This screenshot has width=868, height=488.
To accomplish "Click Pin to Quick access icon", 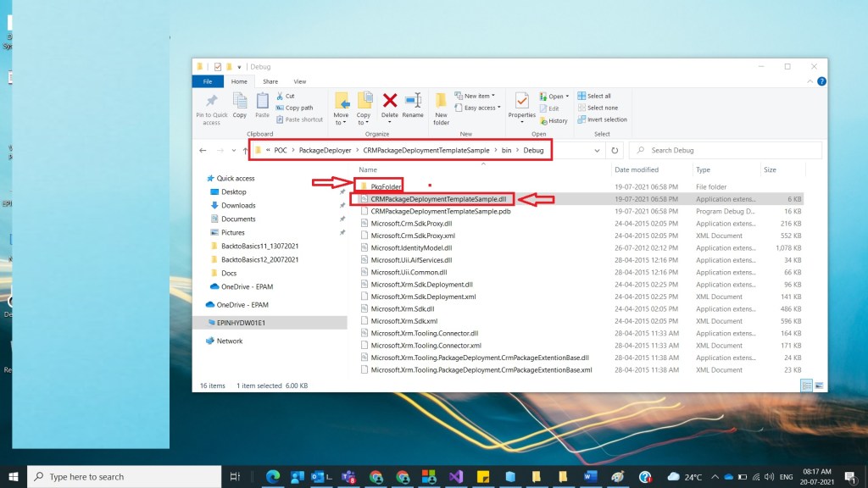I will click(x=212, y=106).
